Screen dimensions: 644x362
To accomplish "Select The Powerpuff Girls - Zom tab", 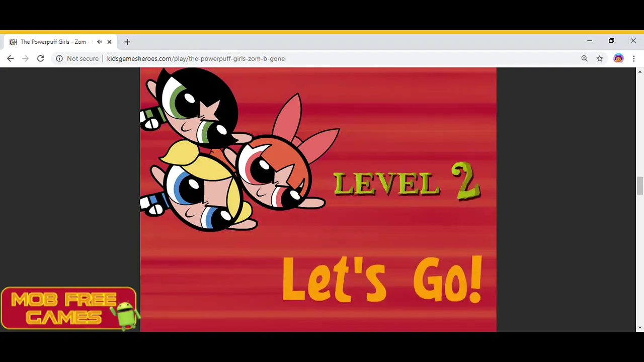I will pyautogui.click(x=60, y=42).
